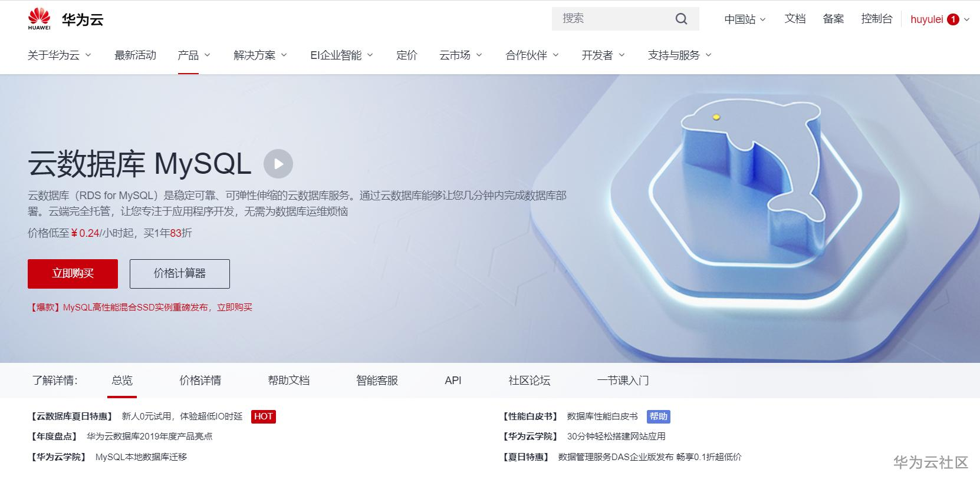Click the 【性能白皮书】 label
Viewport: 980px width, 486px height.
530,416
